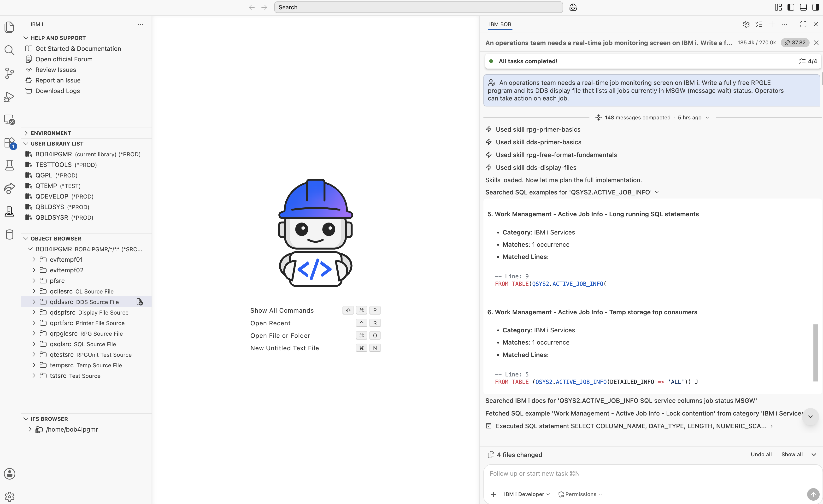Select the IBM BOB tab

pos(500,24)
